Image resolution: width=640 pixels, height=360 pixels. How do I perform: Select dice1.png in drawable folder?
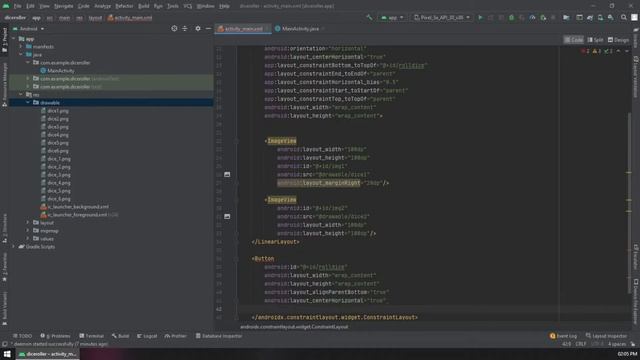click(58, 111)
